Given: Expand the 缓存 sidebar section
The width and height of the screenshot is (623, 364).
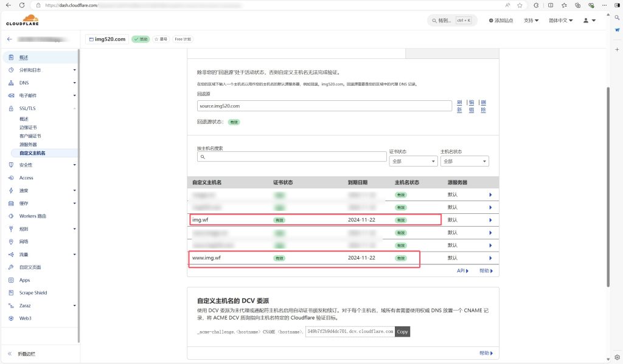Looking at the screenshot, I should pyautogui.click(x=74, y=203).
